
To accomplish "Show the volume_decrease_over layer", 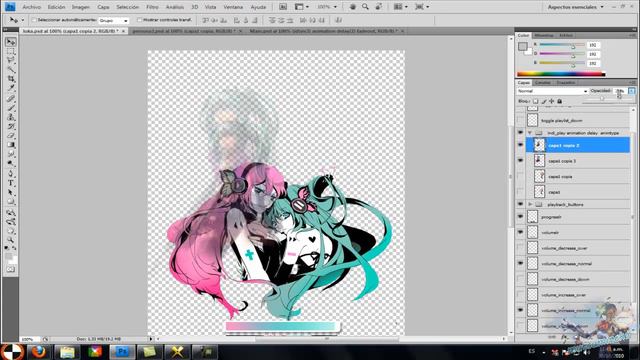I will coord(520,248).
